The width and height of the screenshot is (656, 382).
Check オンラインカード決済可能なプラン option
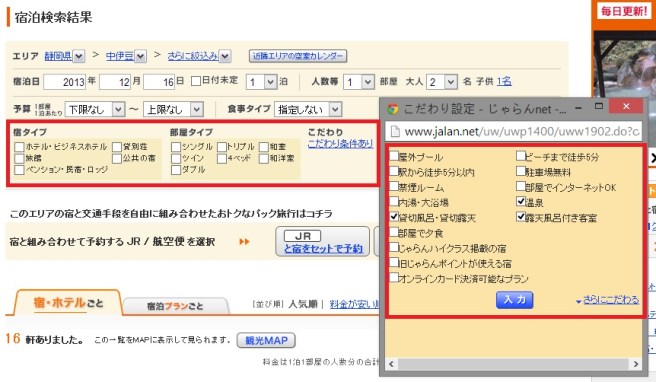coord(394,277)
